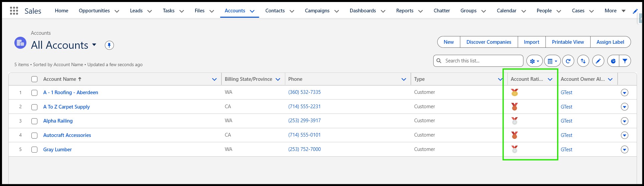This screenshot has height=186, width=644.
Task: Open the Gray Lumber account link
Action: [x=57, y=150]
